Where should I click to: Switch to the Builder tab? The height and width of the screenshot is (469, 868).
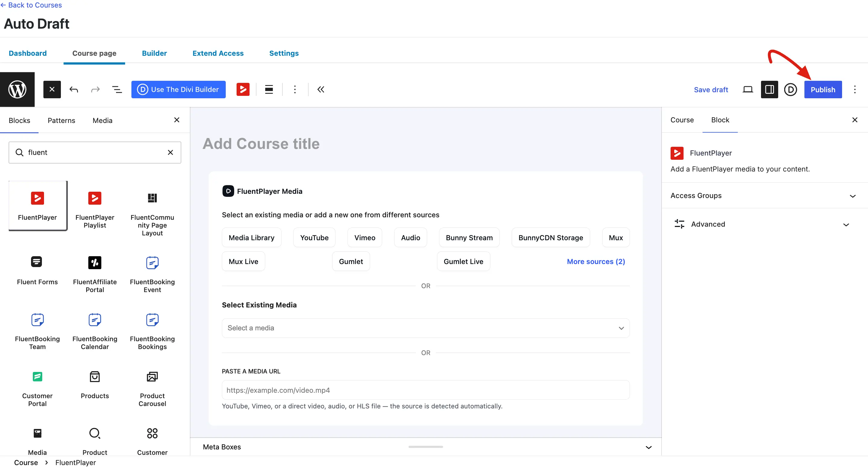[x=154, y=53]
